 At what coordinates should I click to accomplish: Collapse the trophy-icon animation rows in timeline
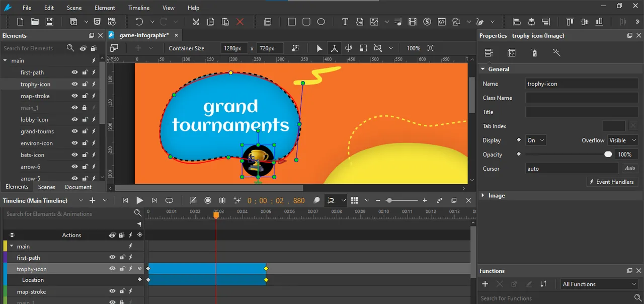tap(140, 269)
